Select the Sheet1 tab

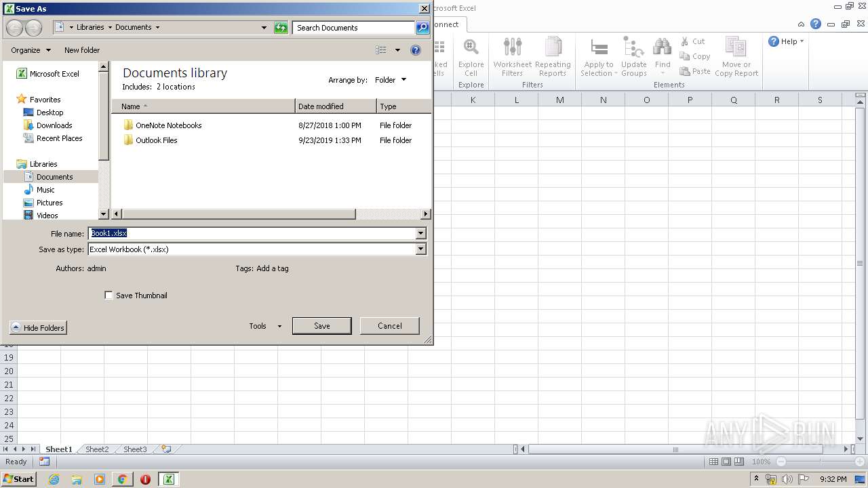[x=58, y=449]
